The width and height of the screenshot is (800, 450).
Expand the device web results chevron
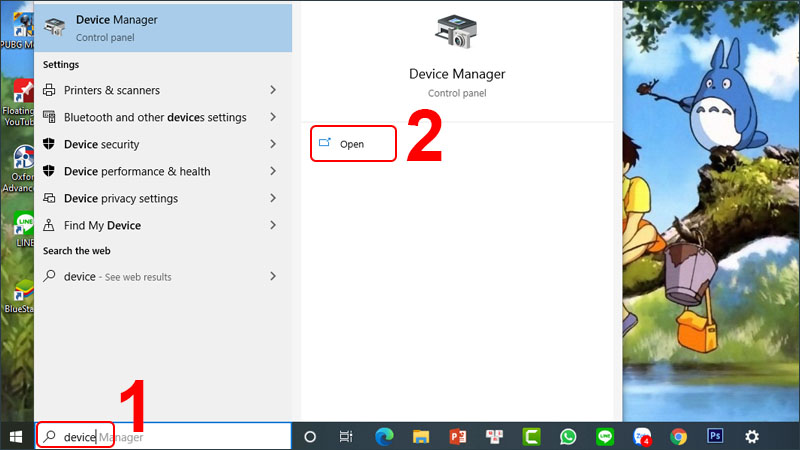(x=273, y=277)
